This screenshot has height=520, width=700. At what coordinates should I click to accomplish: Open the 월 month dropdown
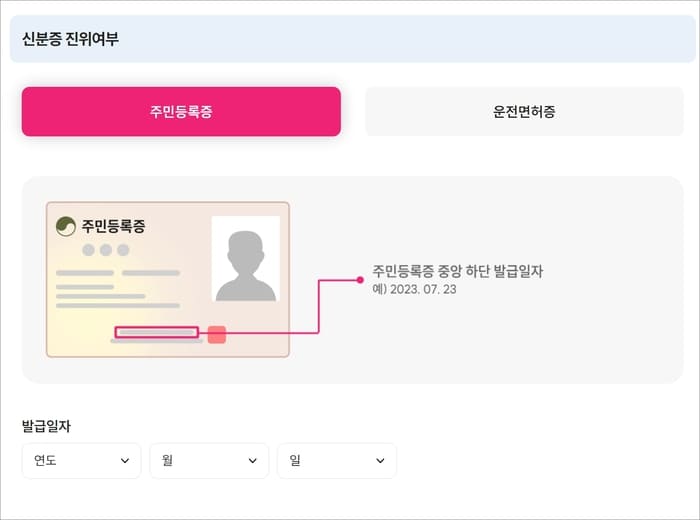(209, 460)
